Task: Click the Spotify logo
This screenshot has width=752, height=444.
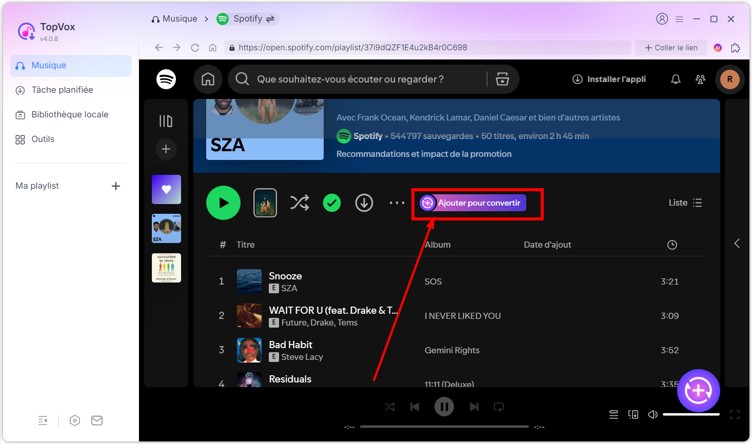Action: tap(166, 79)
